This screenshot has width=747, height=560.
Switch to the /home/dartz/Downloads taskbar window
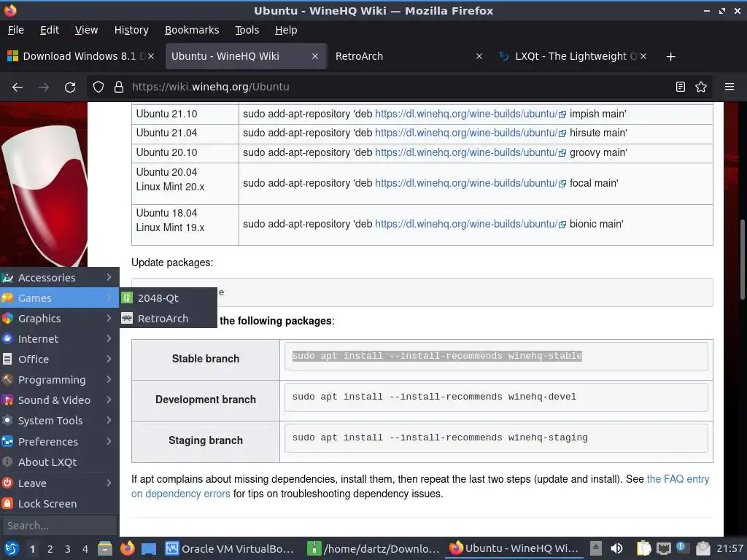pyautogui.click(x=373, y=548)
